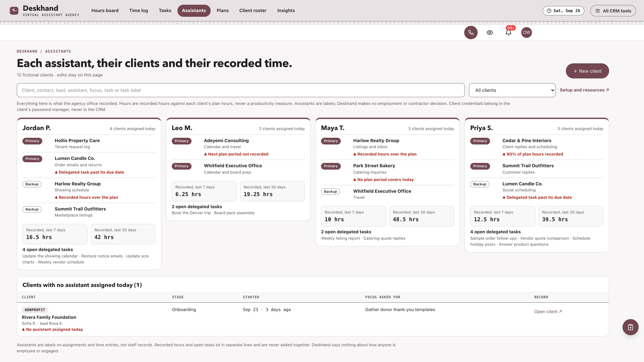Open the All CRM tools menu
This screenshot has width=644, height=362.
613,11
